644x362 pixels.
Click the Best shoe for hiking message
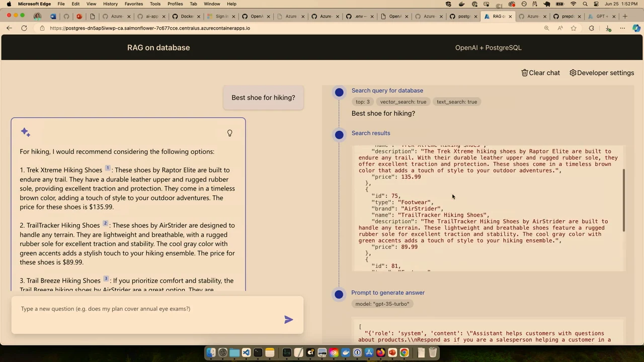263,98
